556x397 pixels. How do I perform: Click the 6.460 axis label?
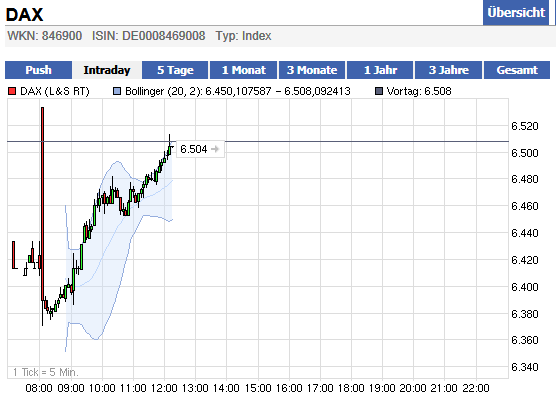(x=525, y=206)
